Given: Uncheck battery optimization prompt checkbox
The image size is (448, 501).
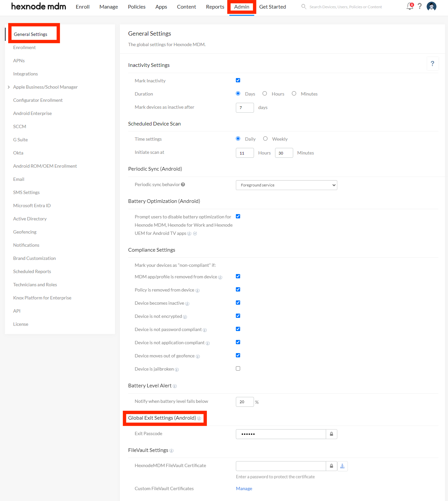Looking at the screenshot, I should pyautogui.click(x=238, y=216).
